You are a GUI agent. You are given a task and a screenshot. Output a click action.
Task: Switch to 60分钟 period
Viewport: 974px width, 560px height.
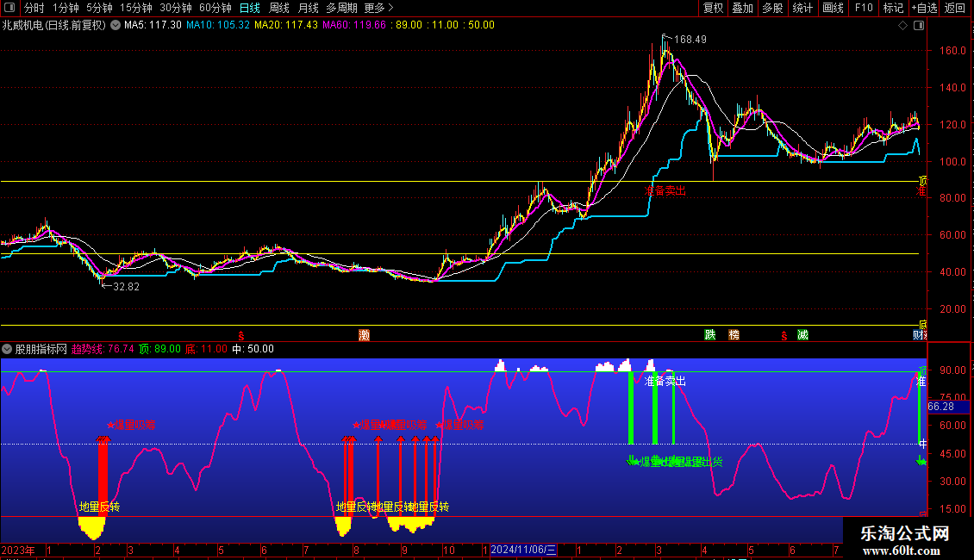click(x=215, y=8)
